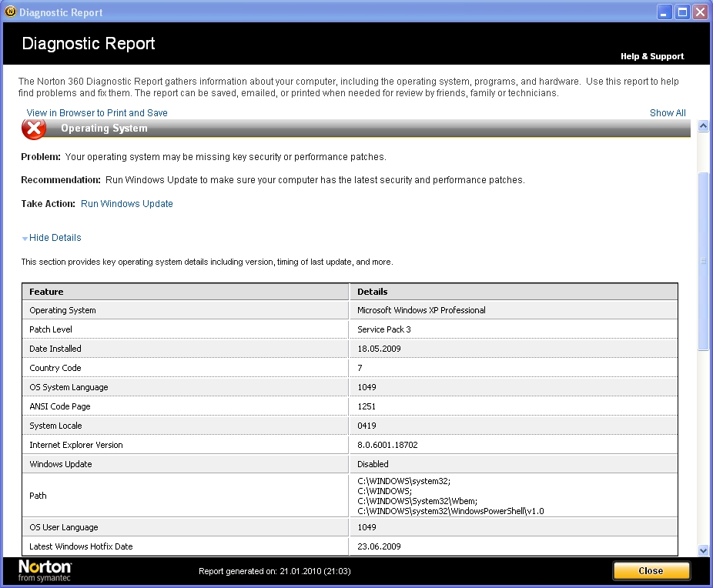This screenshot has width=713, height=588.
Task: Open View in Browser to Print and Save
Action: 97,112
